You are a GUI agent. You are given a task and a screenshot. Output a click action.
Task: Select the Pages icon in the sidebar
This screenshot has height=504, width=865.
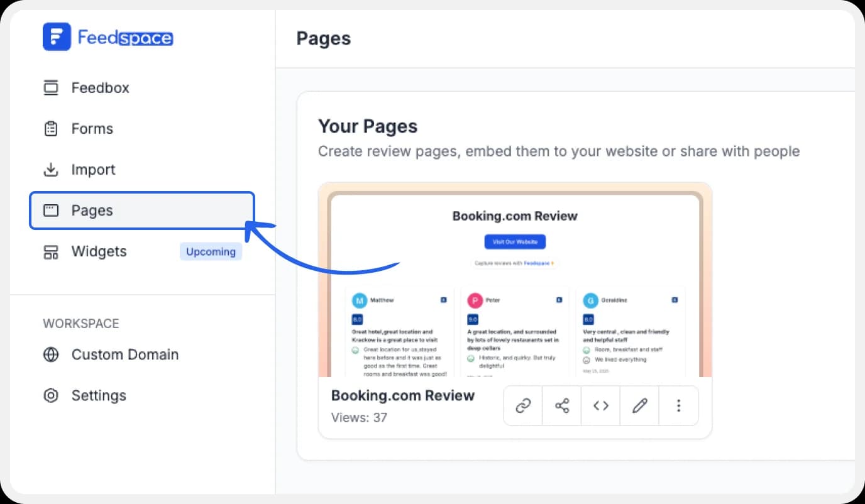click(x=50, y=210)
